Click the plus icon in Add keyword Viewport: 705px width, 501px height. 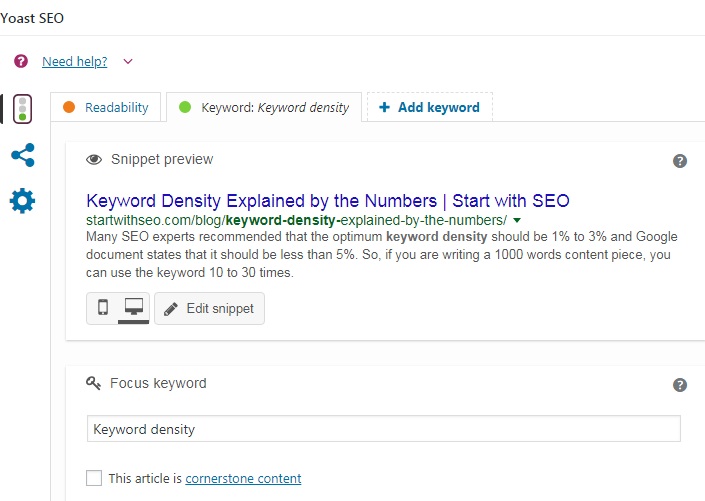coord(384,107)
